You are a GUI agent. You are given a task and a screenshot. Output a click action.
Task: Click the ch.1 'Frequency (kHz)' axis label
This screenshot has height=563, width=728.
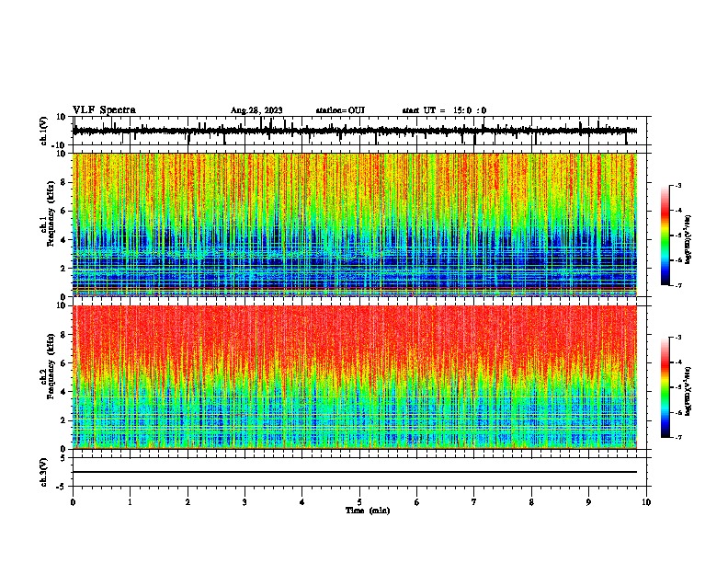(51, 213)
